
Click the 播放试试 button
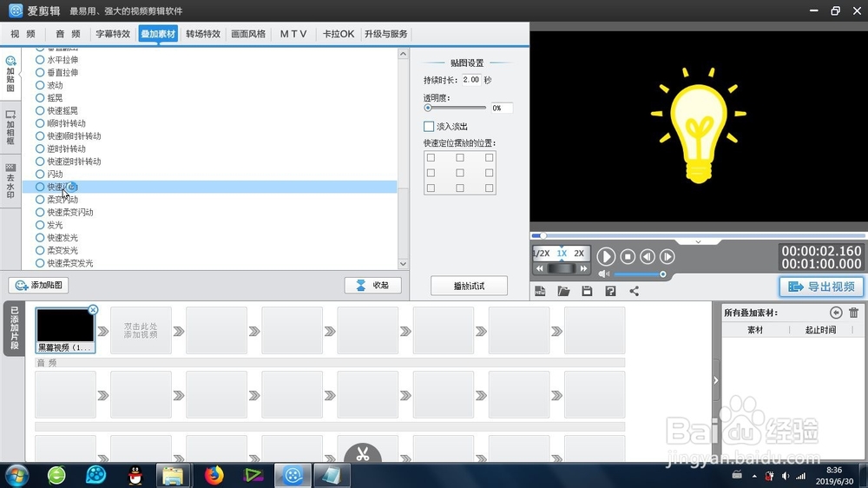coord(469,286)
